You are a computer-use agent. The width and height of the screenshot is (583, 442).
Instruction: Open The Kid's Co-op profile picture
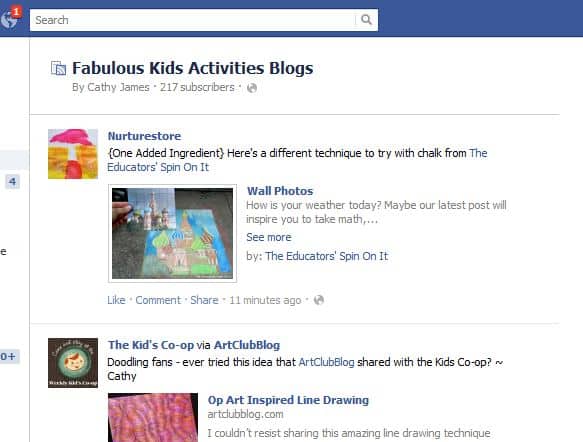click(73, 363)
